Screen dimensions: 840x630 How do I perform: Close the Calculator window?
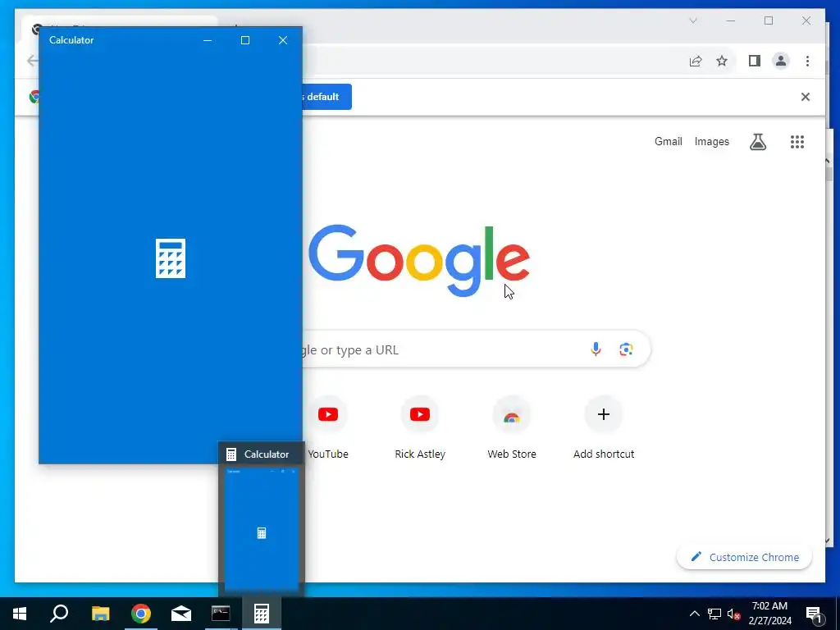pyautogui.click(x=283, y=40)
